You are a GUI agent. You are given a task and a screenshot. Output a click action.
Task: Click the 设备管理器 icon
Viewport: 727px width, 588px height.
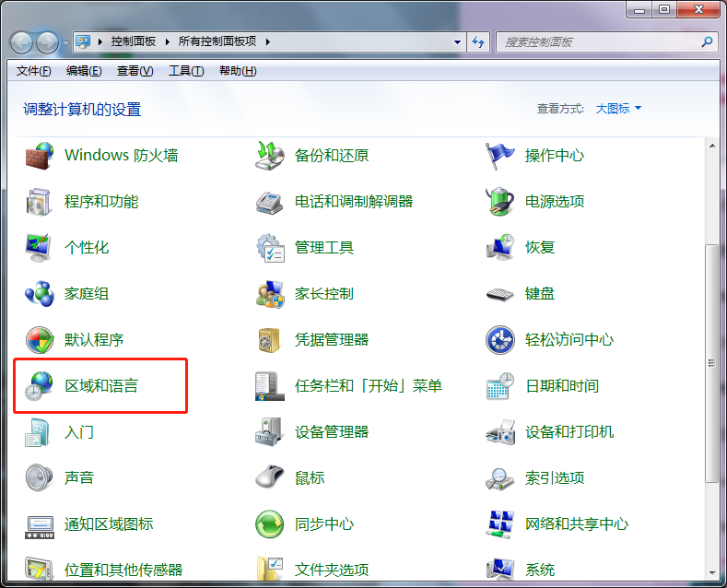click(270, 432)
